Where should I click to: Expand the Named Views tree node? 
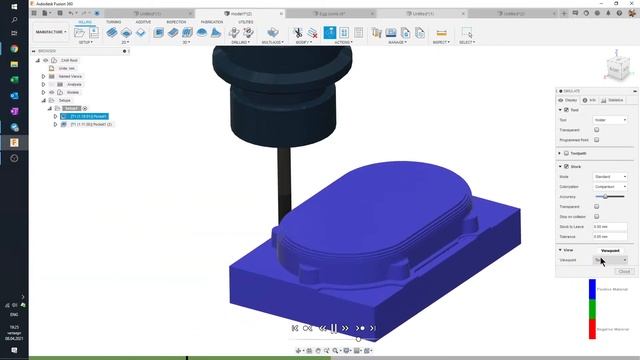tap(43, 76)
